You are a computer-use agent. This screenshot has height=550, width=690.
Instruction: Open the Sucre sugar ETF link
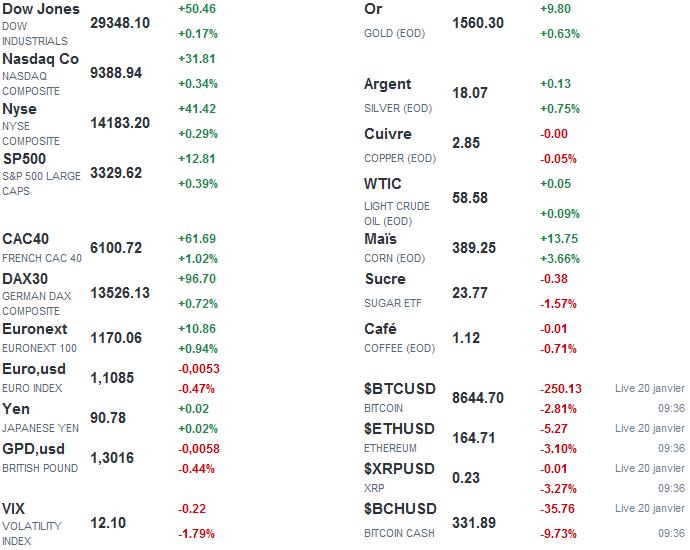coord(385,279)
